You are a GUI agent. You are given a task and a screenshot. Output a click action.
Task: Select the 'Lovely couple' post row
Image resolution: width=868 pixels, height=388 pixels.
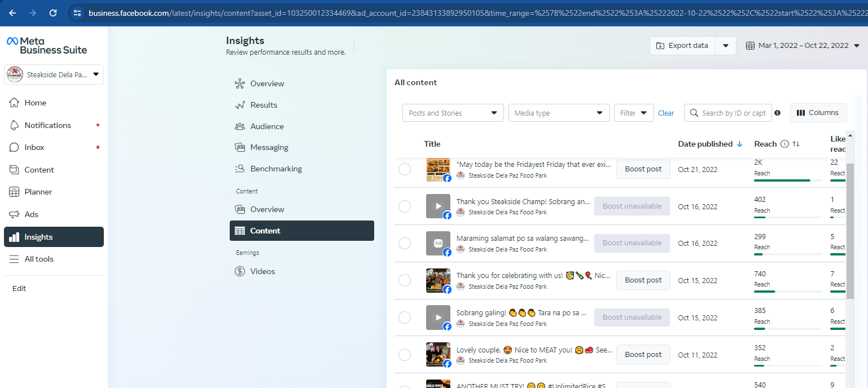[405, 355]
